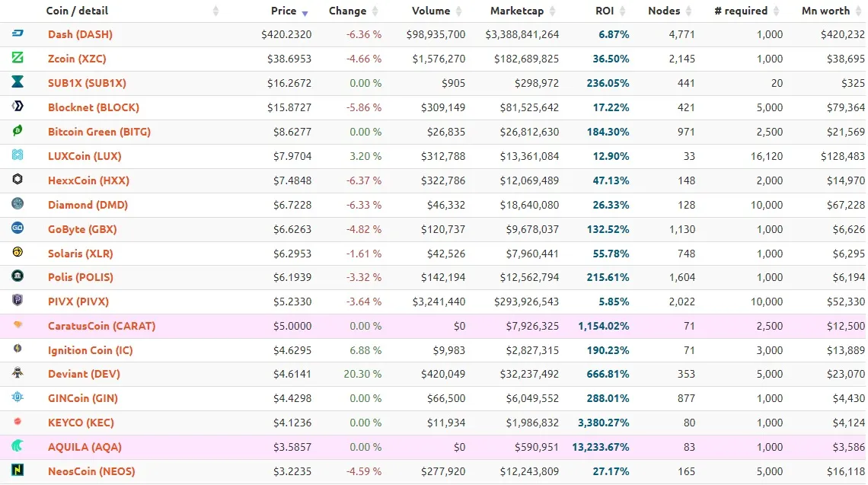Open CaratusCoin (CARAT) coin details

(x=102, y=326)
